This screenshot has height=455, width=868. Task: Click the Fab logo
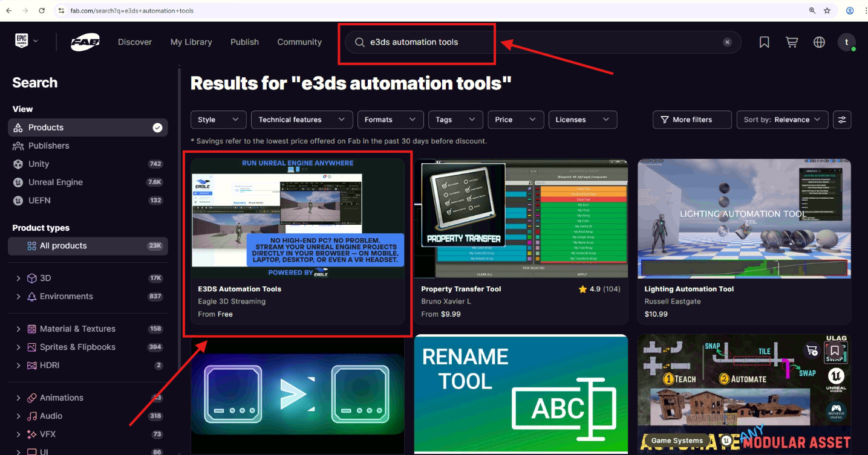(85, 42)
